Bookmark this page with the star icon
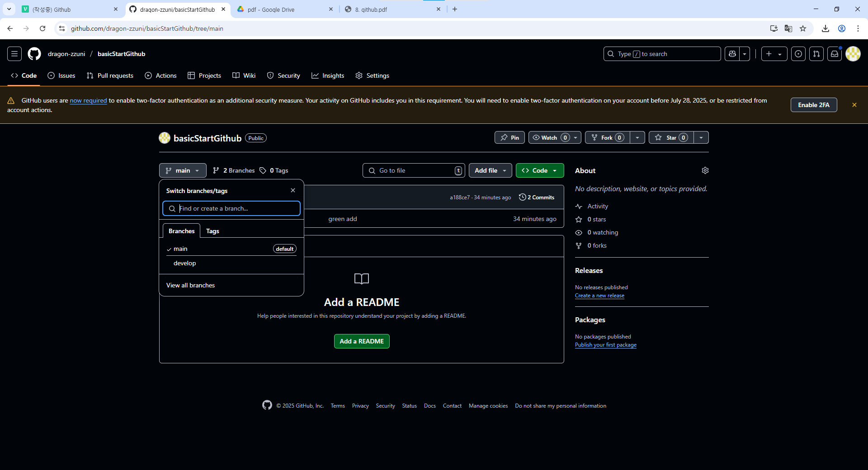 [803, 28]
